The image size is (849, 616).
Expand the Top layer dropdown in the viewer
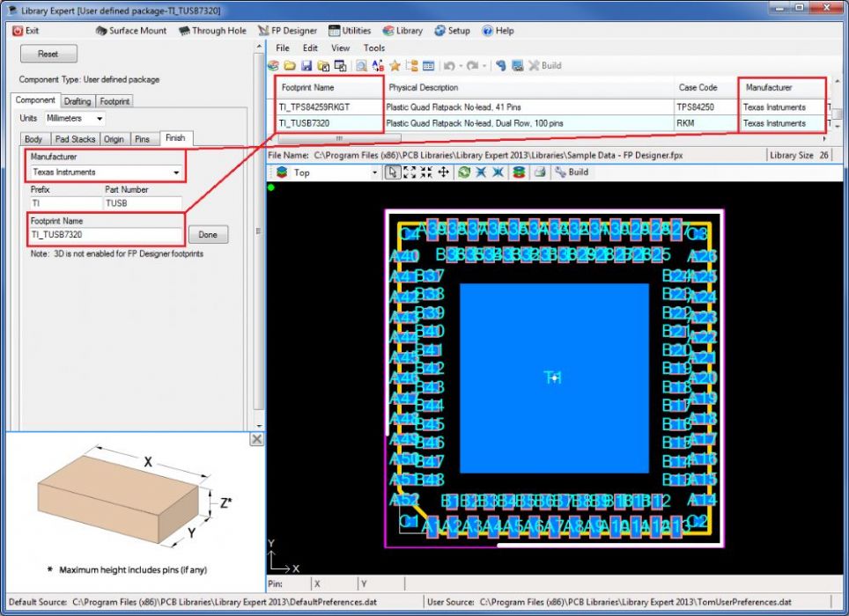[x=374, y=172]
